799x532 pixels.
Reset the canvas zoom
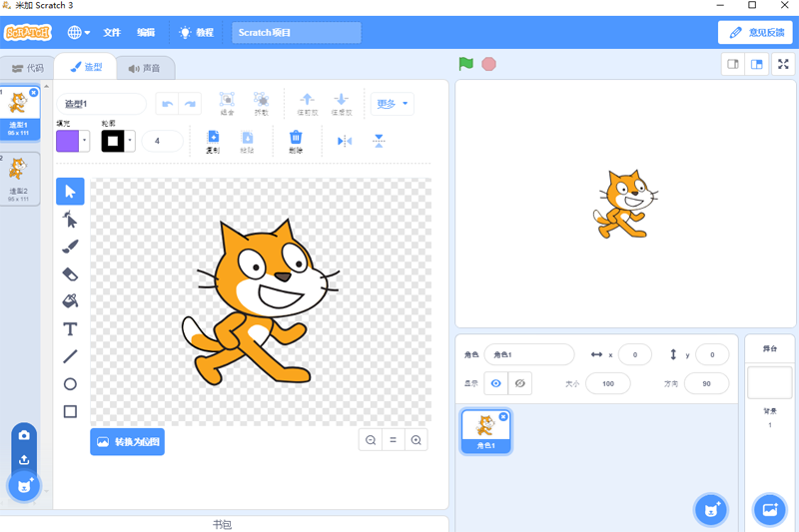click(393, 440)
